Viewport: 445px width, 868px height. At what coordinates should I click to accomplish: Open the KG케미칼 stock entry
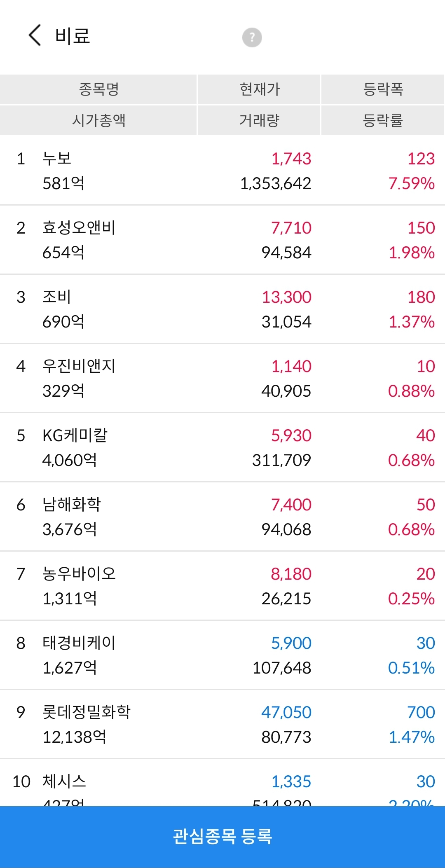click(222, 447)
